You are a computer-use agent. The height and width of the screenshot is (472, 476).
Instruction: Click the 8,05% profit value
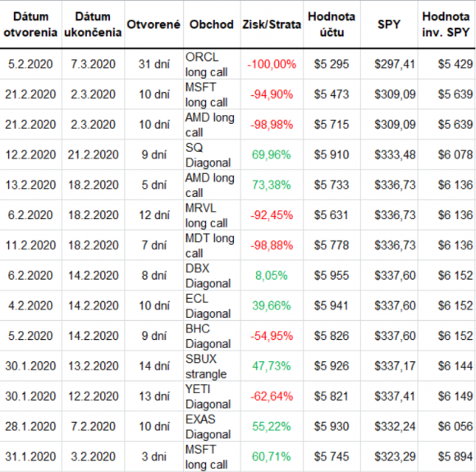click(272, 276)
